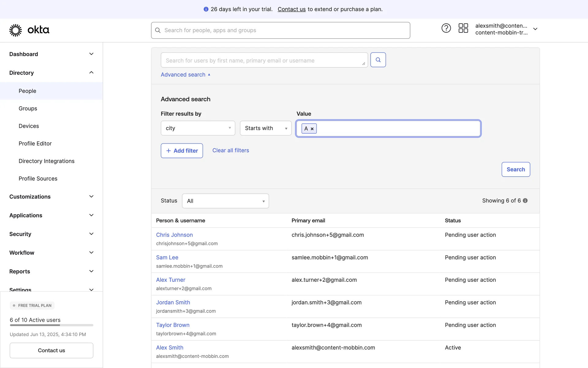Click the Okta logo icon

click(16, 30)
